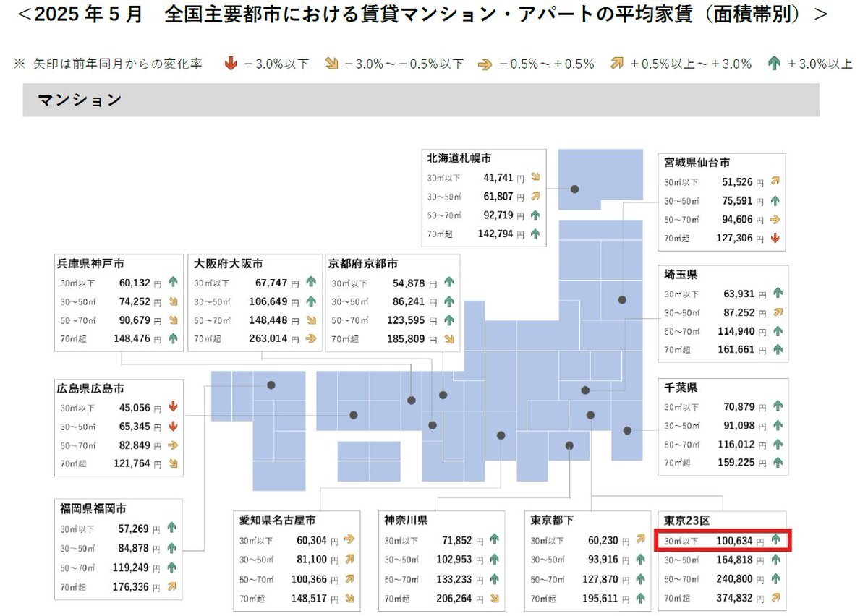Click the map dot on Hokkaido
Viewport: 868px width, 616px height.
[x=575, y=189]
